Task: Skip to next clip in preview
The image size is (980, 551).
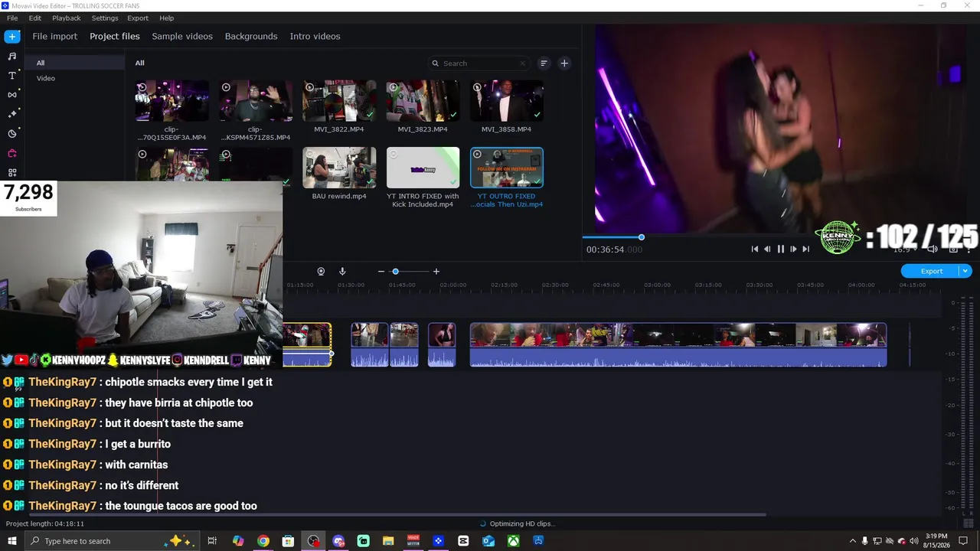Action: click(x=805, y=249)
